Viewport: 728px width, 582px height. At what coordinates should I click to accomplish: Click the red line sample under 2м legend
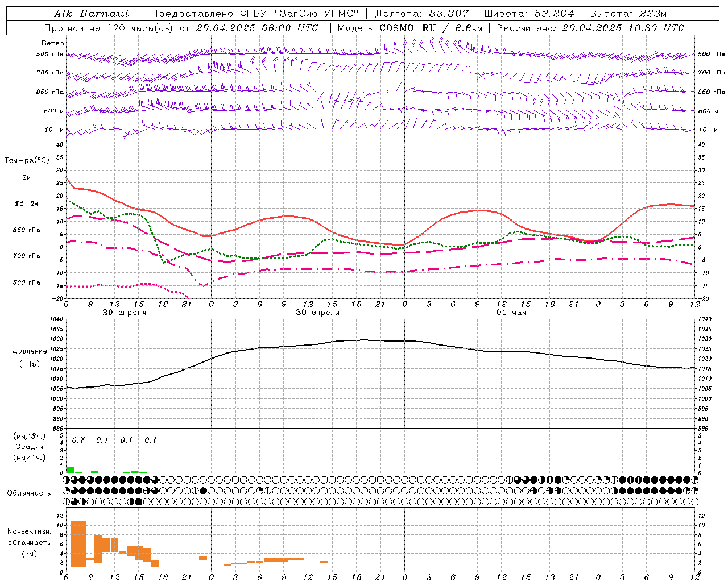coord(26,184)
